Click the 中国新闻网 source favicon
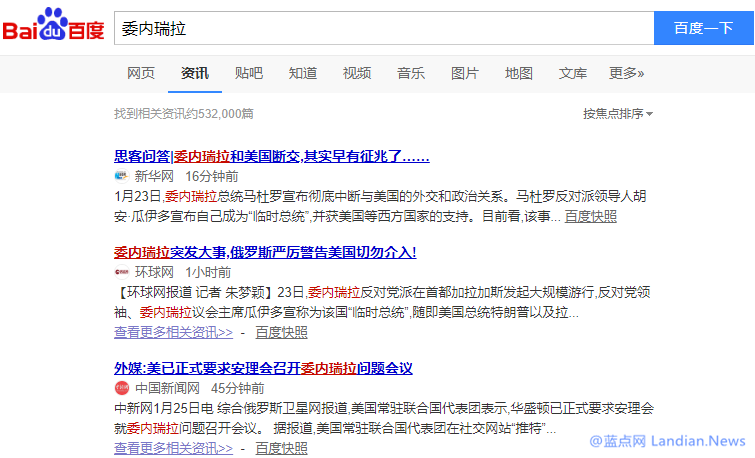Image resolution: width=755 pixels, height=458 pixels. (x=121, y=388)
